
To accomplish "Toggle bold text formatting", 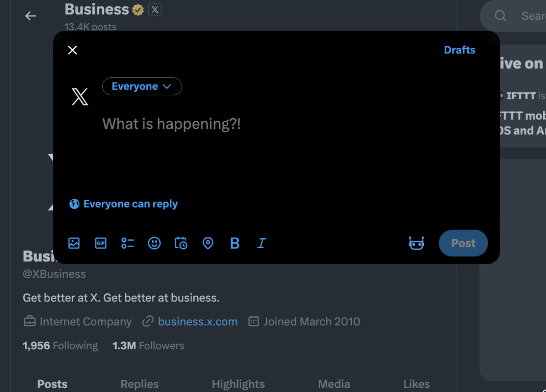I will coord(235,243).
